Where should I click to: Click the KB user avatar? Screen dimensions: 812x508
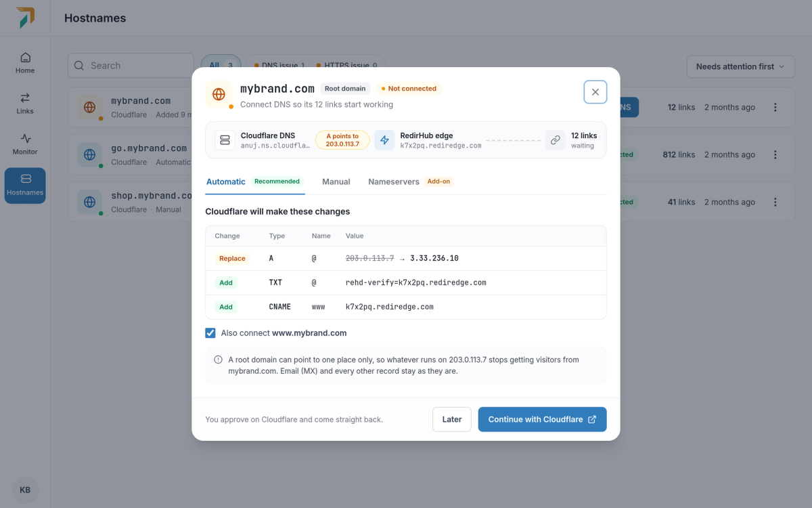pos(25,490)
